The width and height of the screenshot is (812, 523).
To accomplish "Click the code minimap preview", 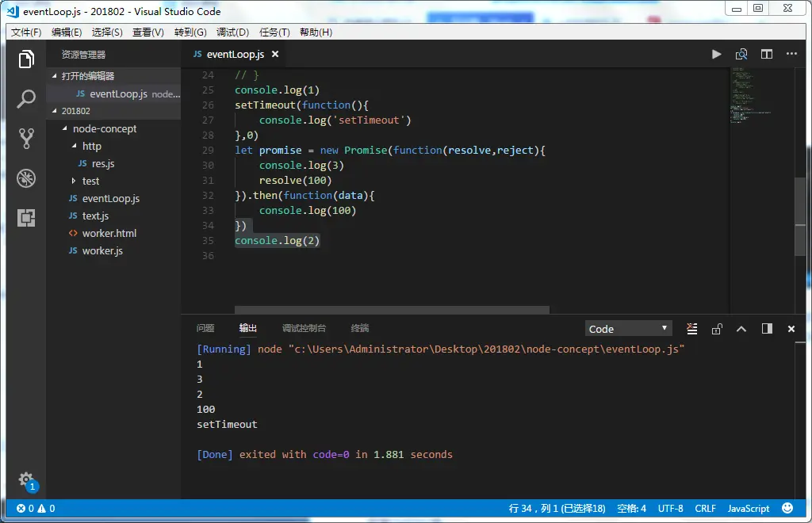I will [751, 96].
